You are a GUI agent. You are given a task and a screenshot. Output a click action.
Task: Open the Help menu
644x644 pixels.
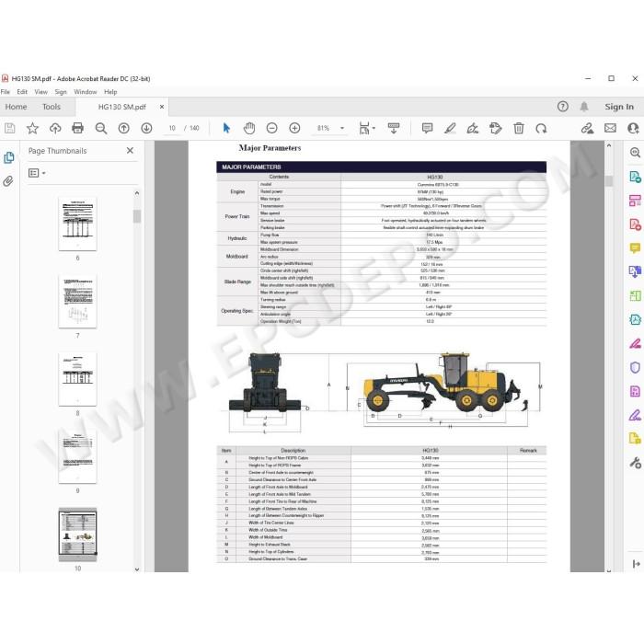(110, 92)
